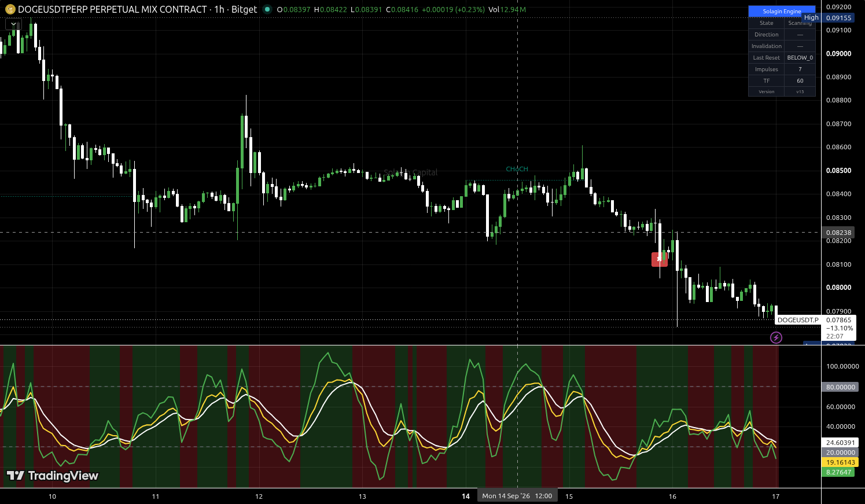865x504 pixels.
Task: Click the High 0.09155 price label
Action: (829, 18)
